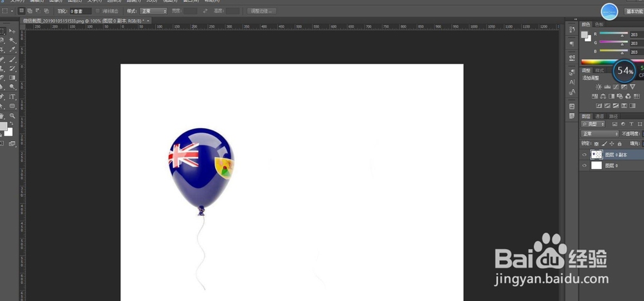Select the Rectangular Marquee tool
The height and width of the screenshot is (301, 644).
pos(2,31)
